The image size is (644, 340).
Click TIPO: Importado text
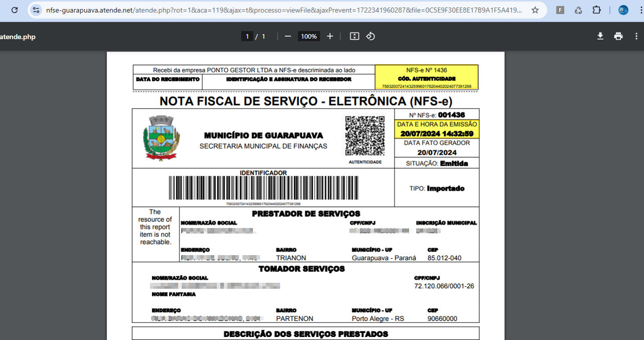437,188
